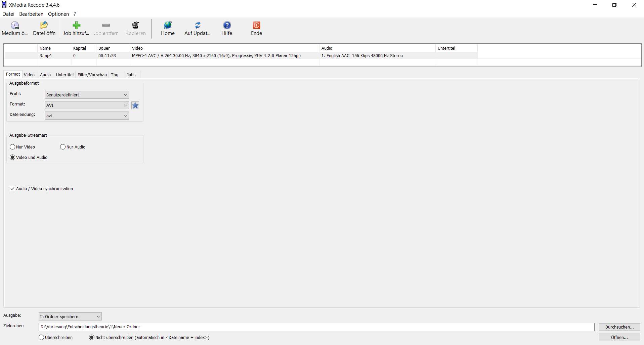Image resolution: width=644 pixels, height=345 pixels.
Task: Expand the Format AVI dropdown
Action: pos(87,105)
